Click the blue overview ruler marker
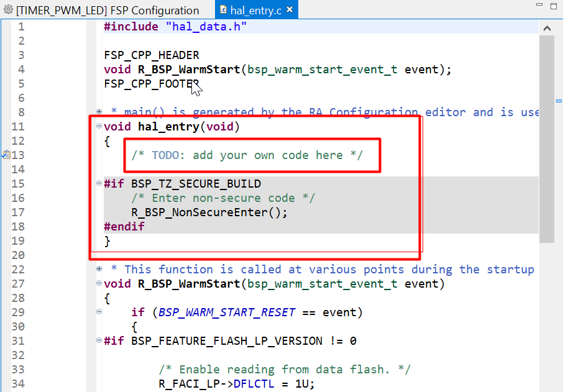 [559, 101]
